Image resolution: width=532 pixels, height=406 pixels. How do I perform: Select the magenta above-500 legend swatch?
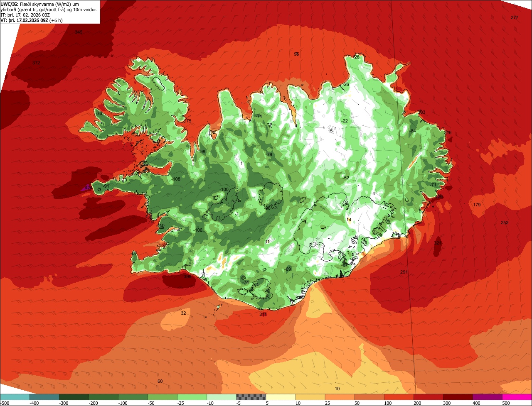517,397
